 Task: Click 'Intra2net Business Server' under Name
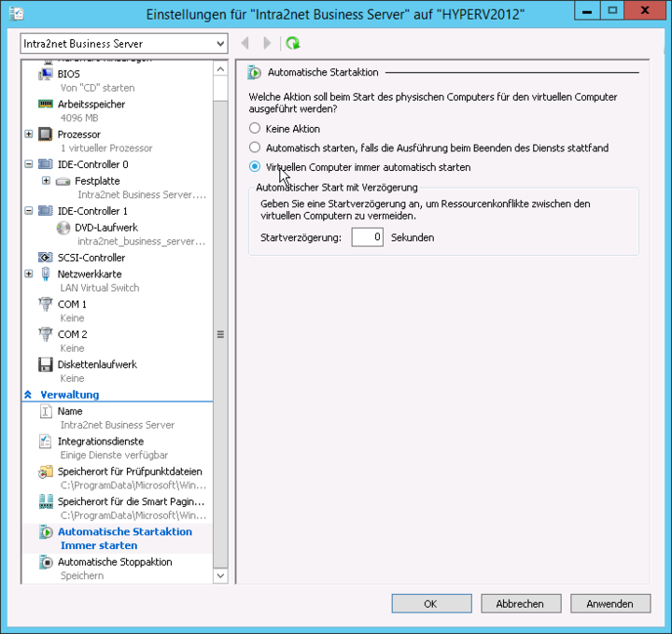pos(118,425)
